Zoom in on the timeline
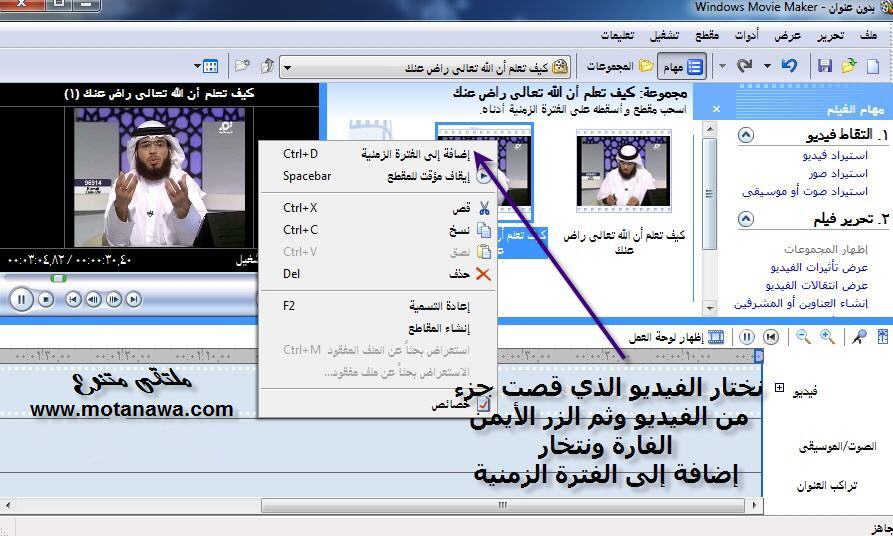Viewport: 893px width, 536px height. point(828,337)
